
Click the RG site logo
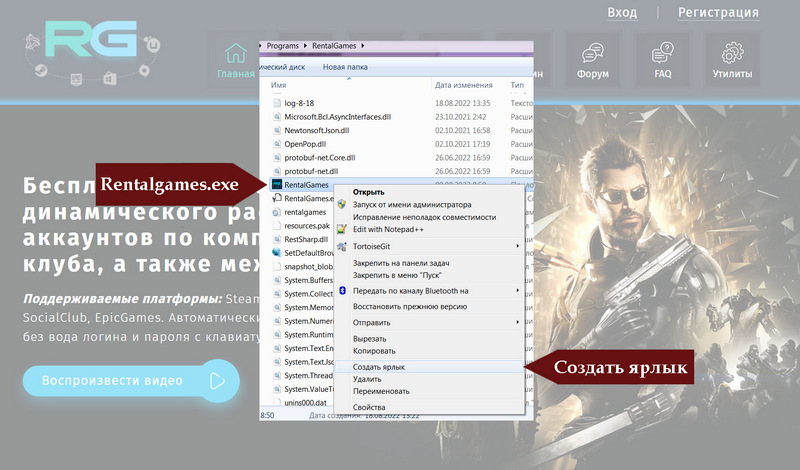click(93, 52)
